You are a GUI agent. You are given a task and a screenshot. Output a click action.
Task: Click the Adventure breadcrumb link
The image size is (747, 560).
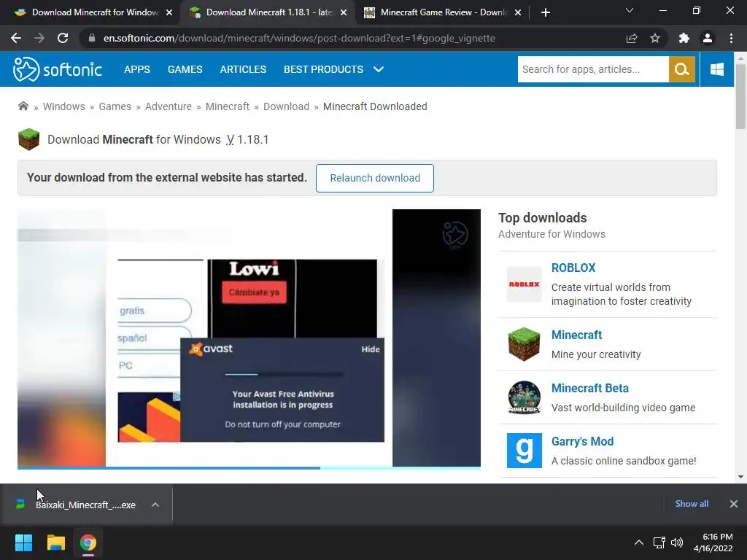[x=169, y=106]
